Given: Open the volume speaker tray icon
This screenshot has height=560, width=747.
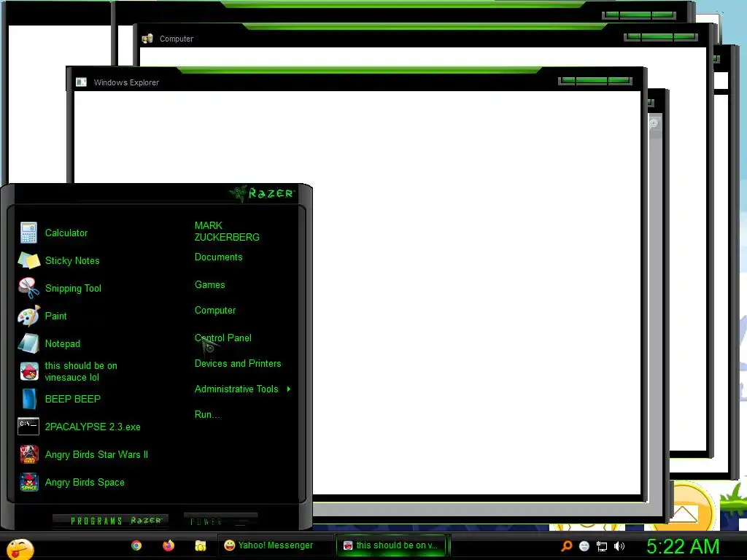Looking at the screenshot, I should (619, 546).
